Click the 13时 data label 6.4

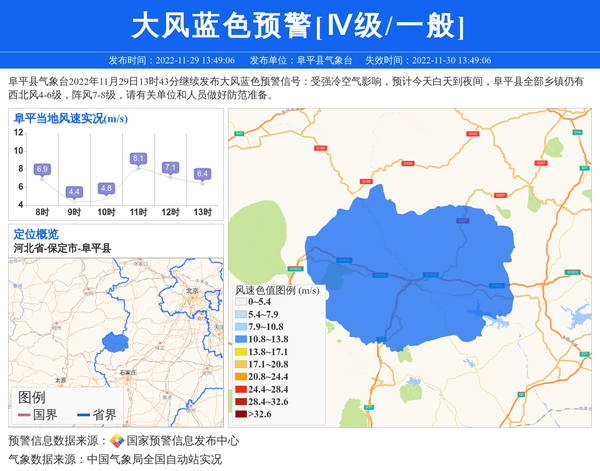click(202, 174)
